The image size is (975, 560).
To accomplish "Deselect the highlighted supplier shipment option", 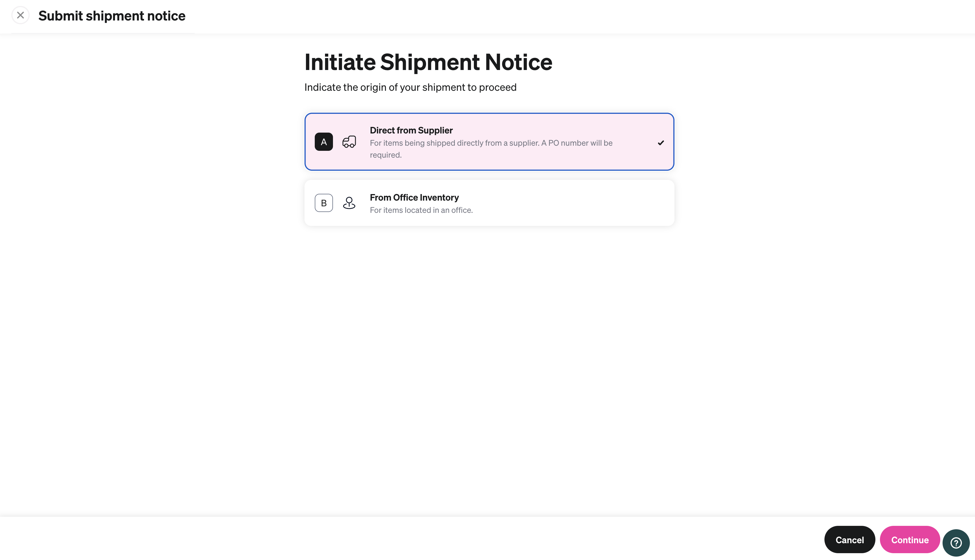I will (x=489, y=141).
